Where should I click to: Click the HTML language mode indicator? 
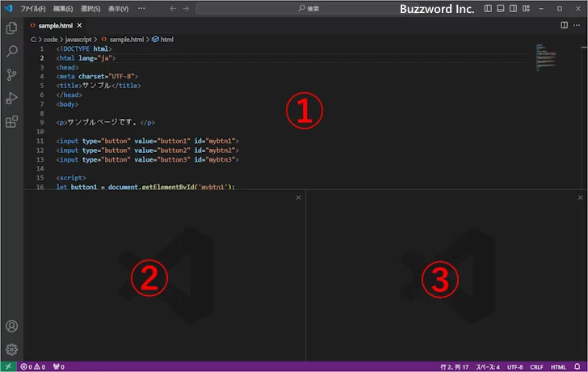click(558, 366)
